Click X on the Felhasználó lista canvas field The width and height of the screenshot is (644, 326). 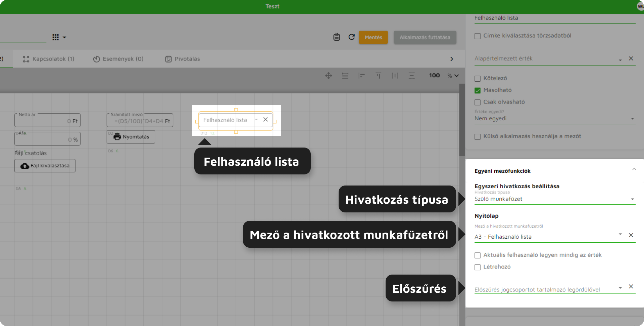click(265, 119)
